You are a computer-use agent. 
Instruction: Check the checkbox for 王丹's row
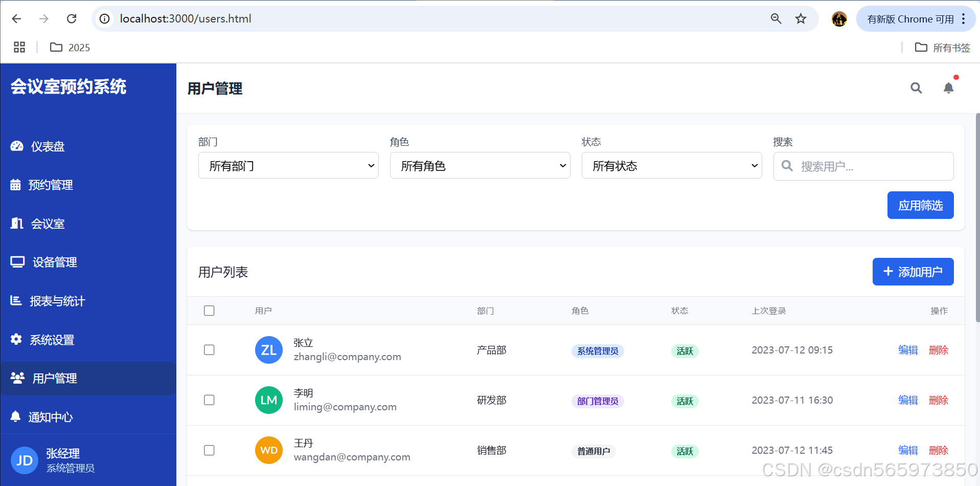point(209,450)
